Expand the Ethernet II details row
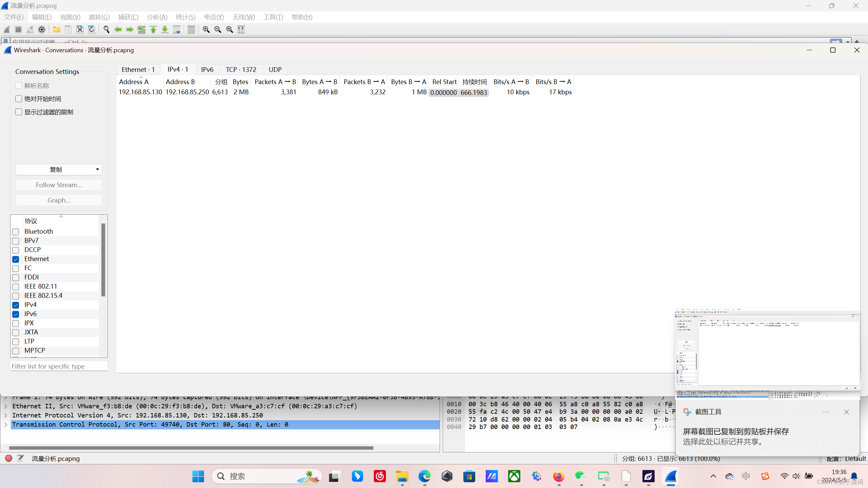The width and height of the screenshot is (868, 488). (x=6, y=406)
